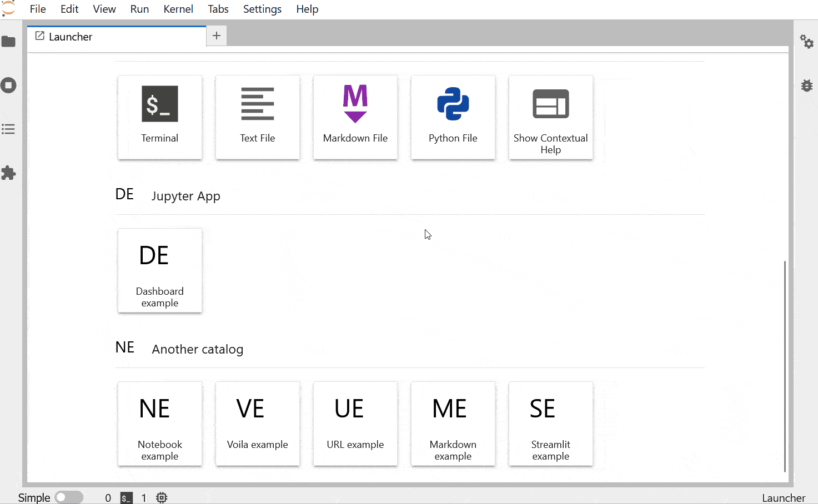
Task: Open the Tabs menu
Action: (218, 9)
